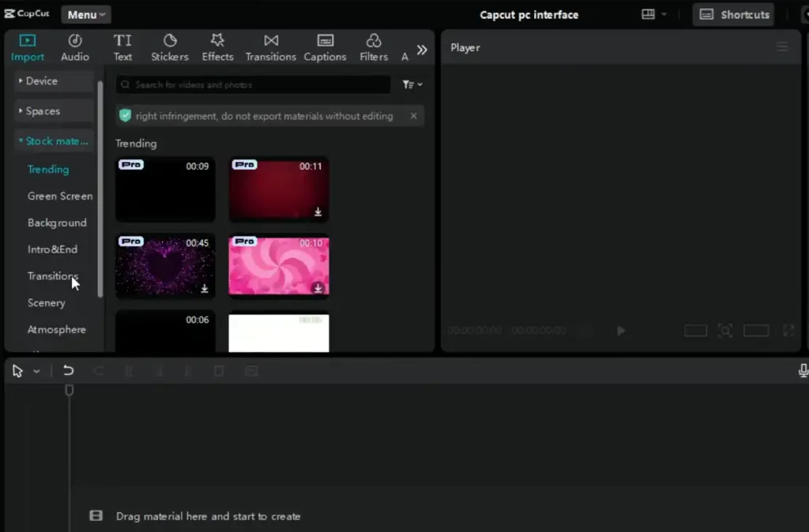Open the Menu dropdown
This screenshot has height=532, width=809.
tap(85, 13)
